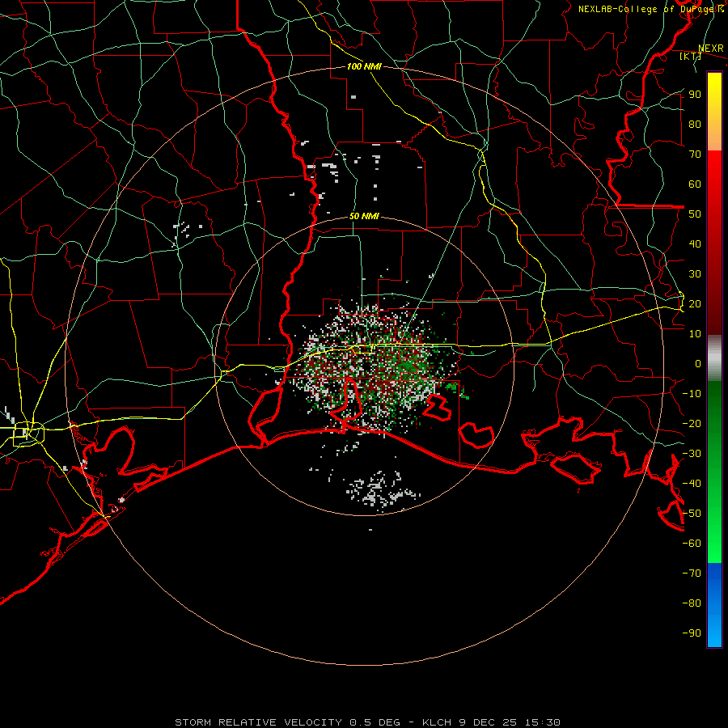
Task: Click the -10 value on the velocity scale
Action: click(x=692, y=394)
